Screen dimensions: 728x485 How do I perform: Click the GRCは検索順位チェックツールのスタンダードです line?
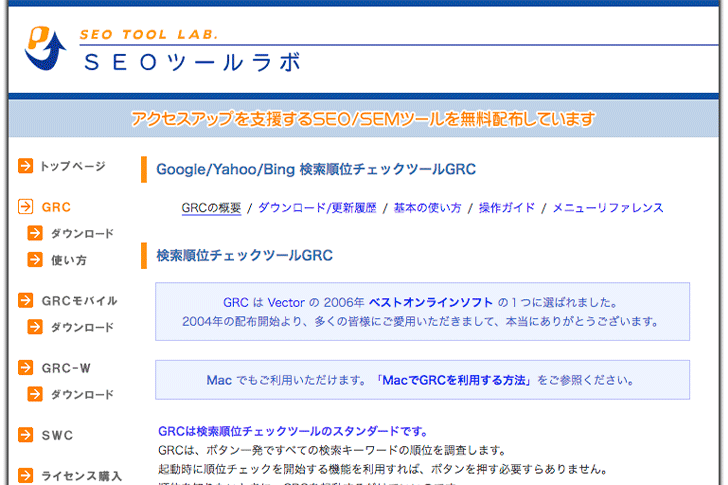[293, 432]
